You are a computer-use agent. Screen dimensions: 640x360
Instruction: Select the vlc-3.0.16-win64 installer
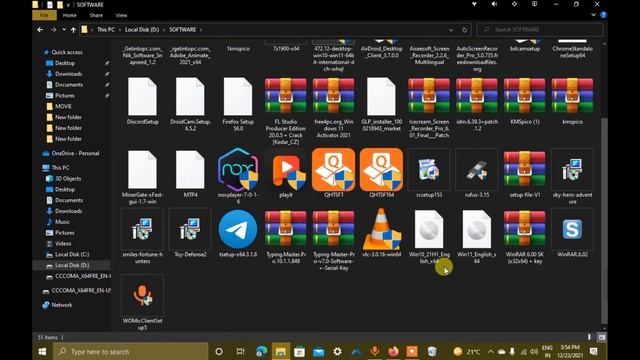pos(381,229)
